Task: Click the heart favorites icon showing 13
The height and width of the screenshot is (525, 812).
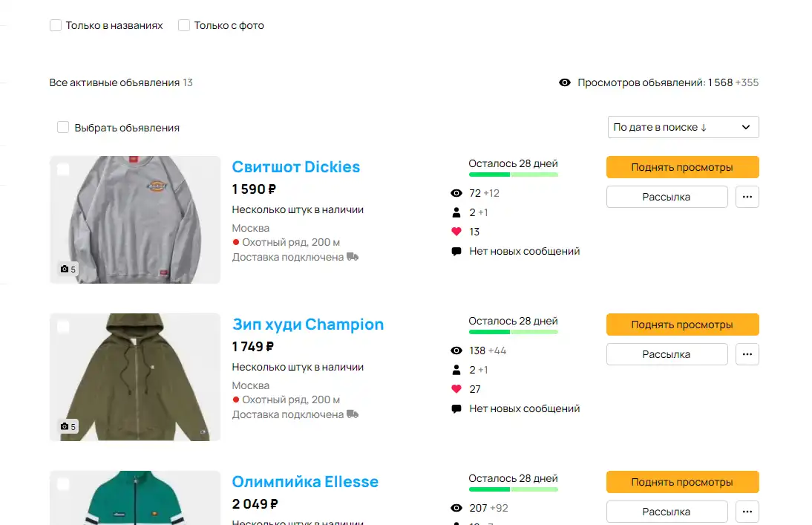Action: 456,232
